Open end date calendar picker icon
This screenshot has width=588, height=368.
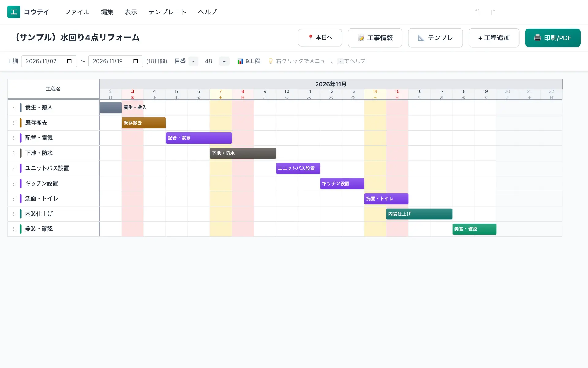tap(136, 61)
